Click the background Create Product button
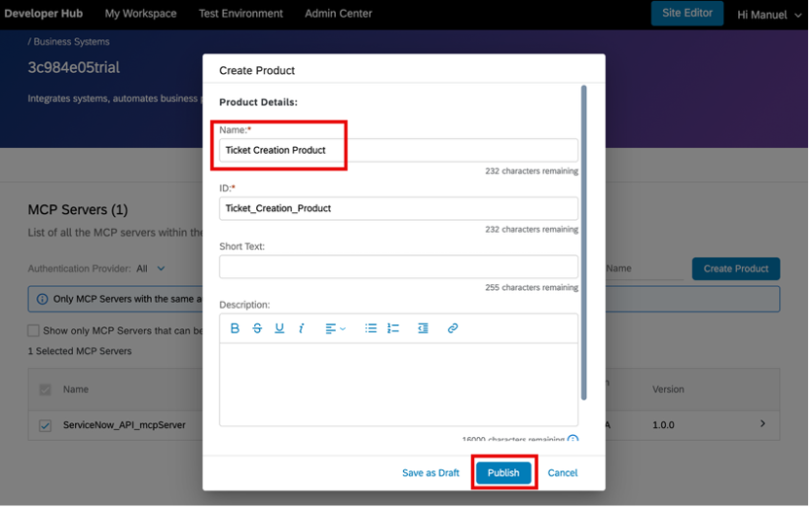The image size is (812, 508). pyautogui.click(x=736, y=269)
